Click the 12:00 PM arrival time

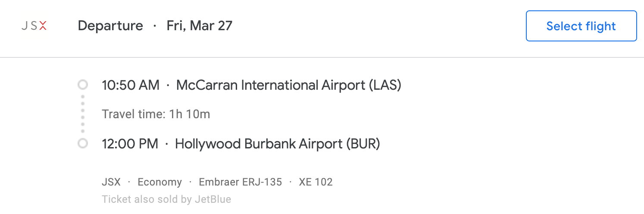tap(130, 144)
